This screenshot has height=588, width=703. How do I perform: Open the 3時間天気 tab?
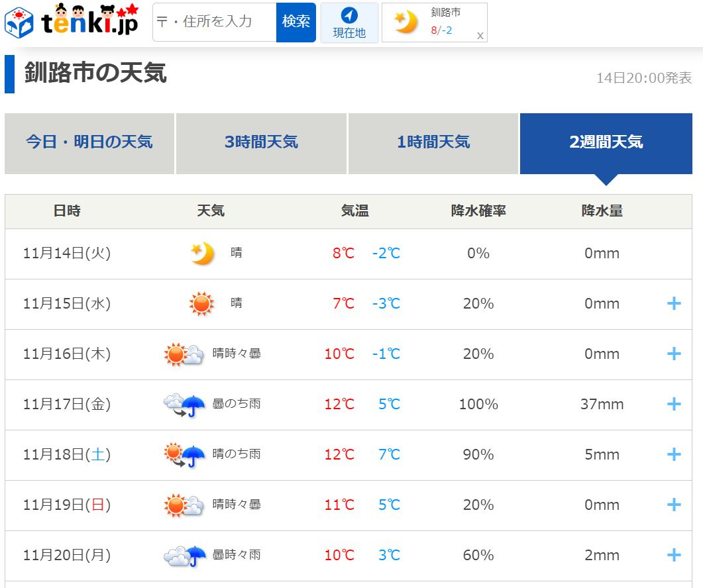pyautogui.click(x=261, y=142)
